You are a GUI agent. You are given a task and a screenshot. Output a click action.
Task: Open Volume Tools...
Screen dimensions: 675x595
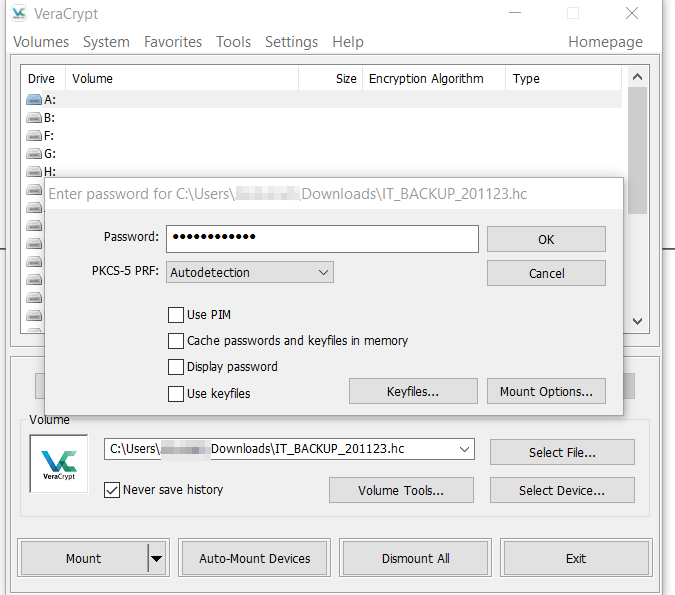(x=401, y=490)
